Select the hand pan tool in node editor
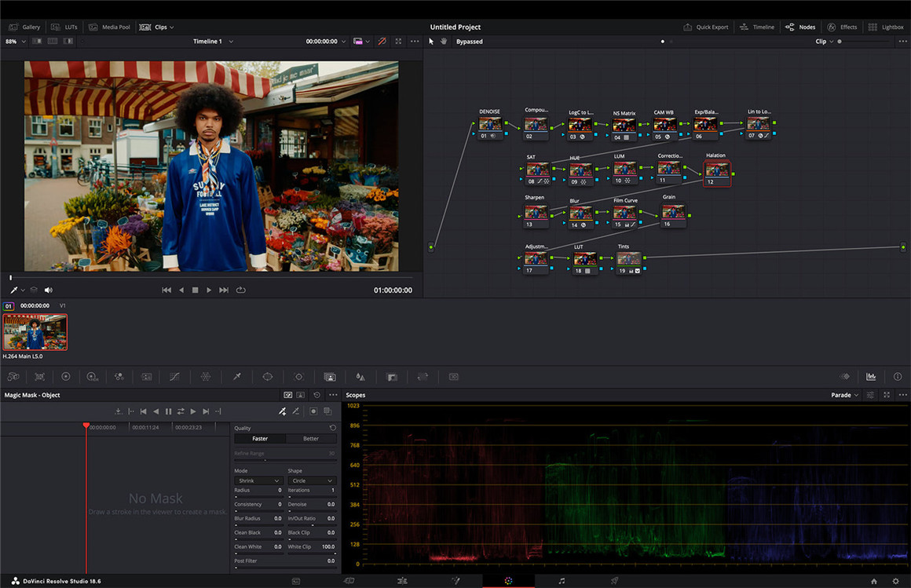 pos(444,42)
